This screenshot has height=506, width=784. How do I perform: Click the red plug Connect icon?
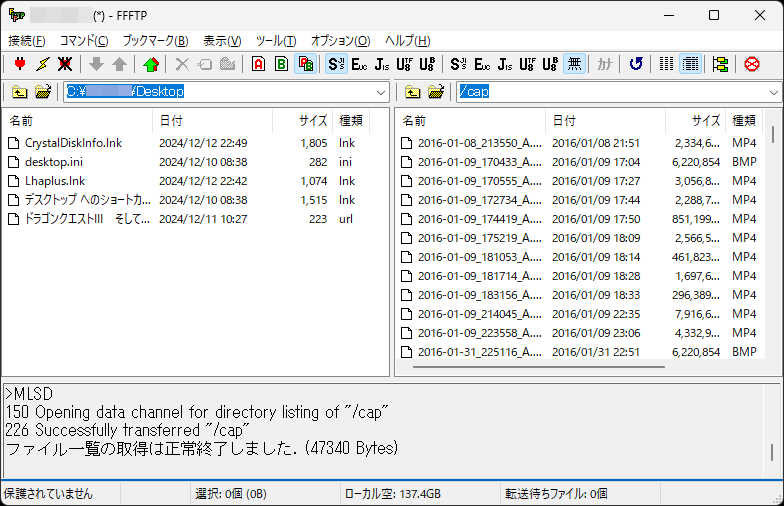(x=20, y=64)
